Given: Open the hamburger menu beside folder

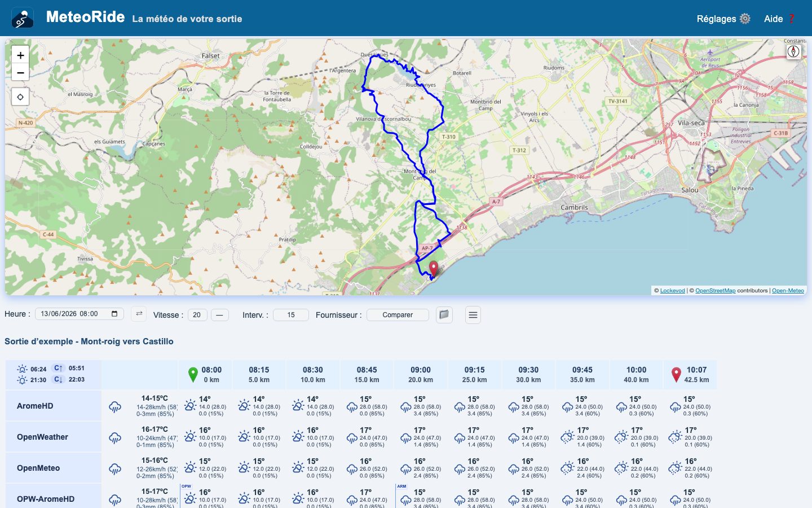Looking at the screenshot, I should [473, 315].
